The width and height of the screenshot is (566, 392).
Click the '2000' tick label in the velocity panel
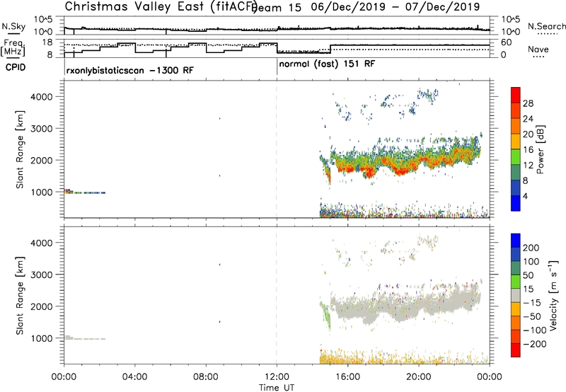(x=41, y=306)
